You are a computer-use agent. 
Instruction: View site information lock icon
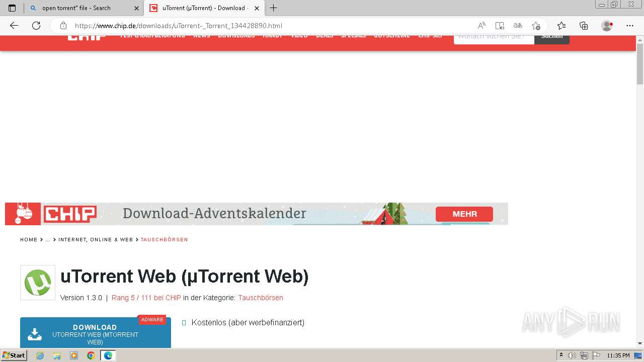coord(63,26)
